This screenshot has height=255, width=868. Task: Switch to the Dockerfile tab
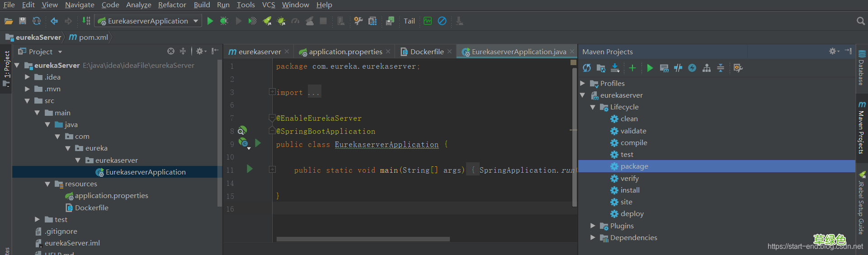427,52
